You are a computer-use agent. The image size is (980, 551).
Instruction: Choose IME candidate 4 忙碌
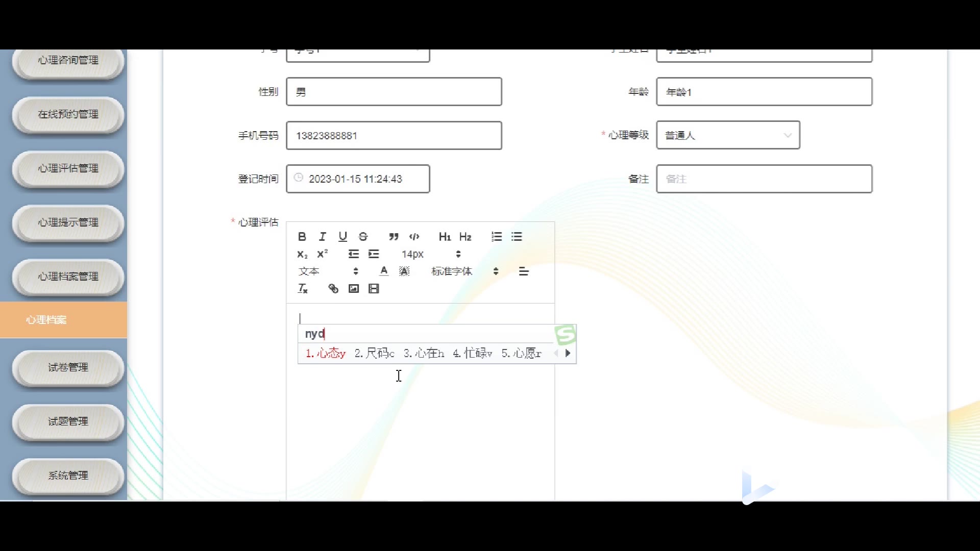click(x=473, y=353)
